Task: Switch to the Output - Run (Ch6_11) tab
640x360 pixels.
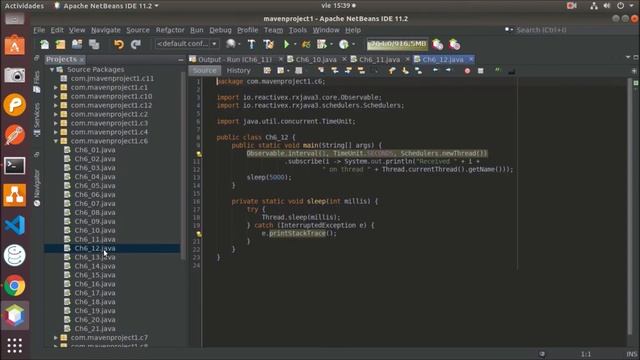Action: (234, 60)
